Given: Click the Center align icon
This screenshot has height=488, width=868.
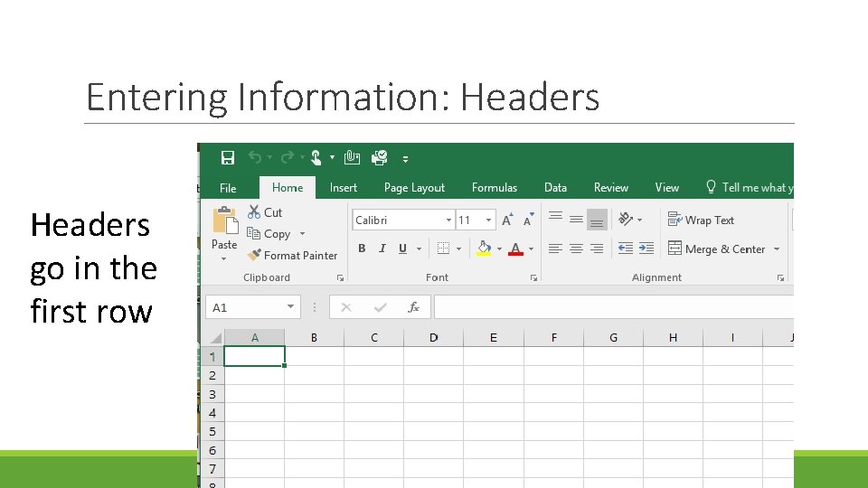Looking at the screenshot, I should [x=576, y=249].
